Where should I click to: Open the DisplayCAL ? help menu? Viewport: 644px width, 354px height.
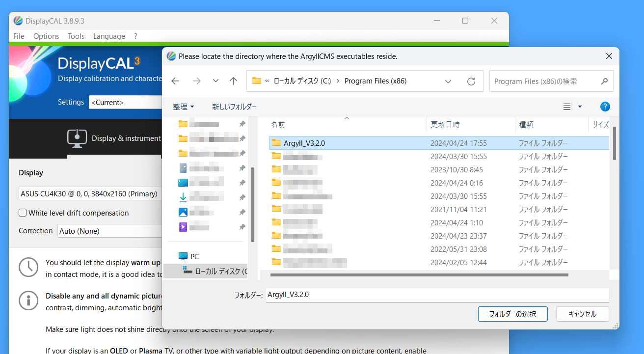tap(135, 36)
